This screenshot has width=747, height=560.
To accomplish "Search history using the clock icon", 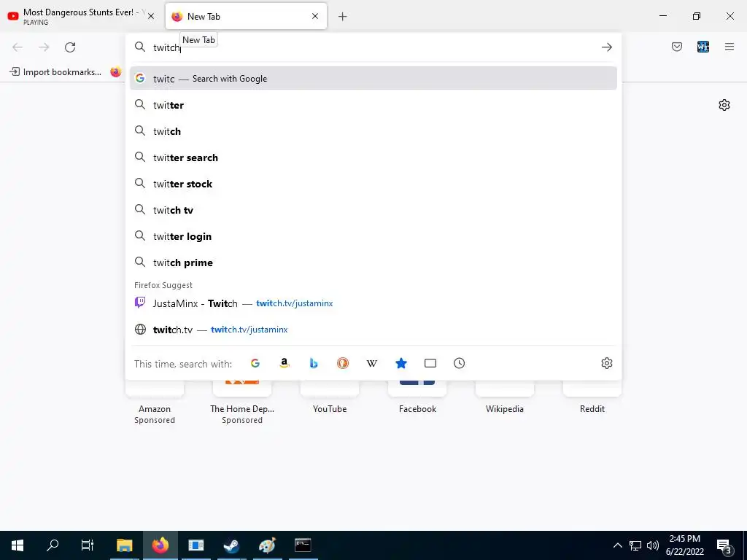I will [460, 363].
